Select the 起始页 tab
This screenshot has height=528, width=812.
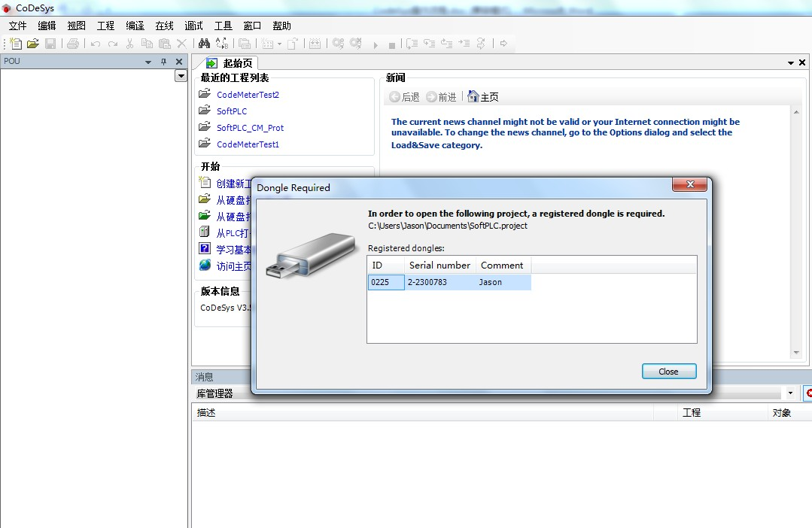230,63
